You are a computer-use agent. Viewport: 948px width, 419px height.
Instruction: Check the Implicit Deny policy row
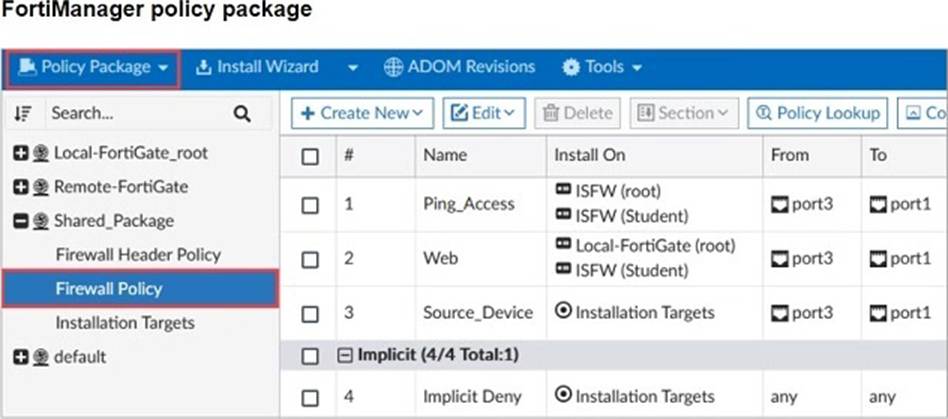coord(310,398)
